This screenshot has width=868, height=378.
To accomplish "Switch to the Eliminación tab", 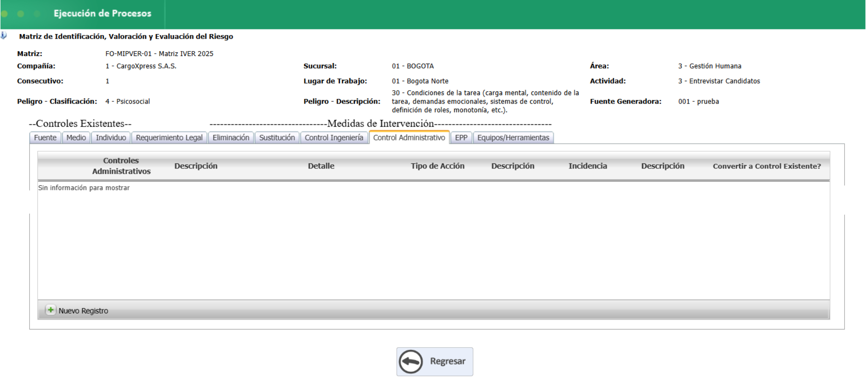I will click(231, 138).
